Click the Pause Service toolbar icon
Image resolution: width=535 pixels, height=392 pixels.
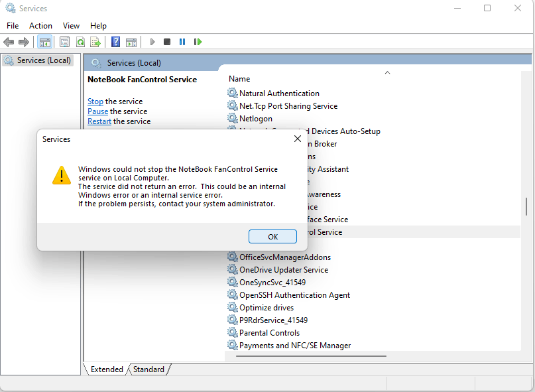[x=182, y=42]
